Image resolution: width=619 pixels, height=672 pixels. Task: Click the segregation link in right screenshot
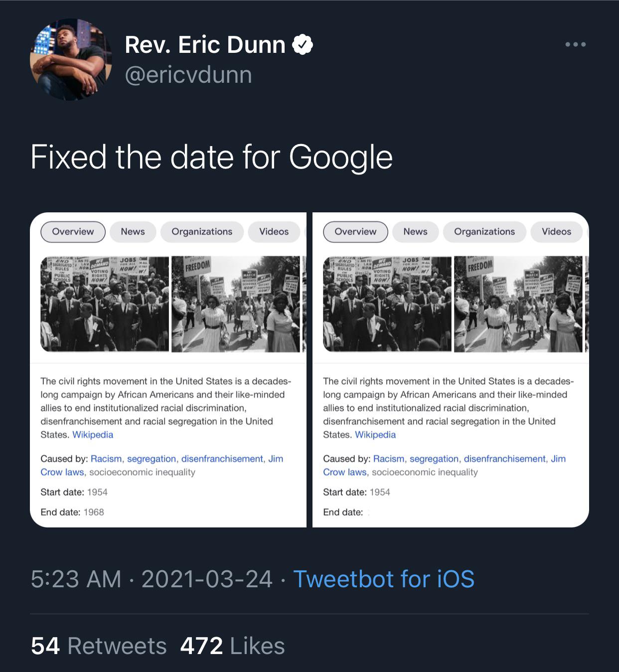434,459
